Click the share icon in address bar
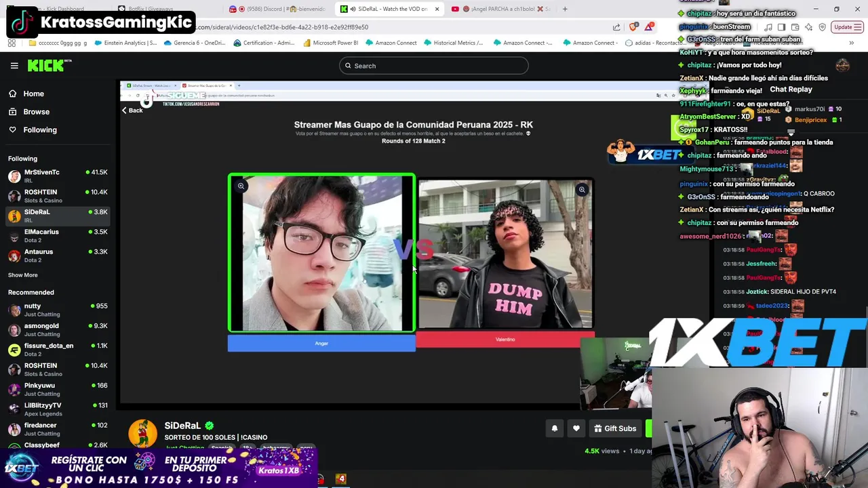Viewport: 868px width, 488px height. pos(616,27)
